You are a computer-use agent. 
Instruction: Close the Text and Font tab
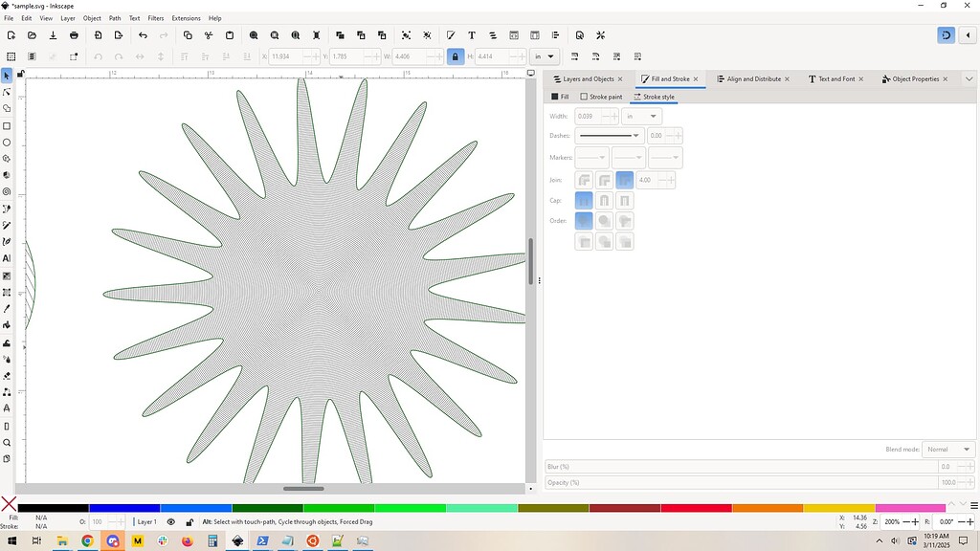point(861,79)
